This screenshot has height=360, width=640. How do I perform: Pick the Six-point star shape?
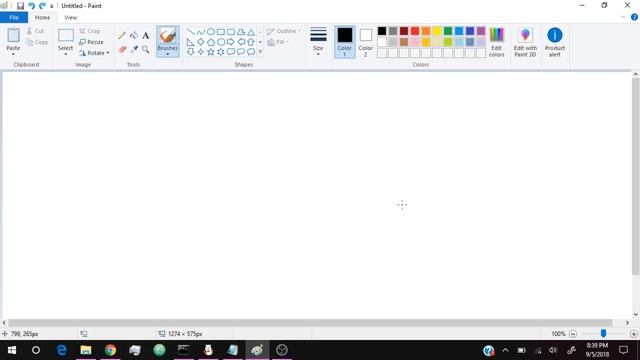(x=221, y=52)
